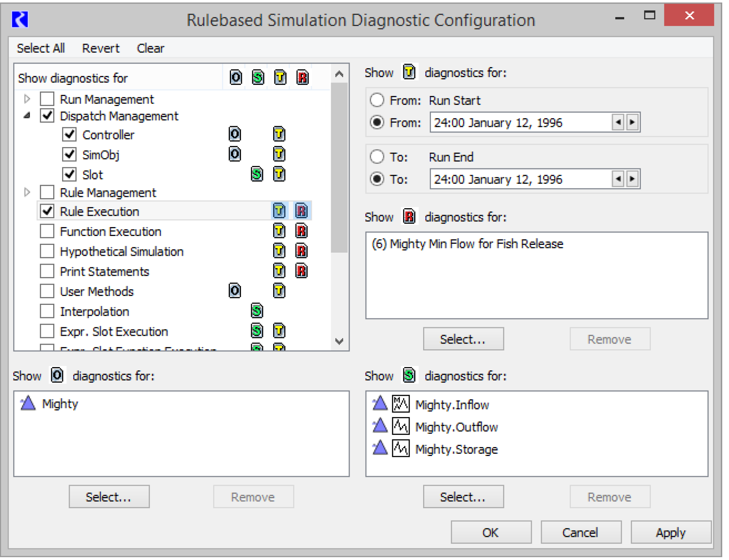Viewport: 729px width, 560px height.
Task: Click the diagnostics tree vertical scrollbar thumb
Action: point(339,167)
